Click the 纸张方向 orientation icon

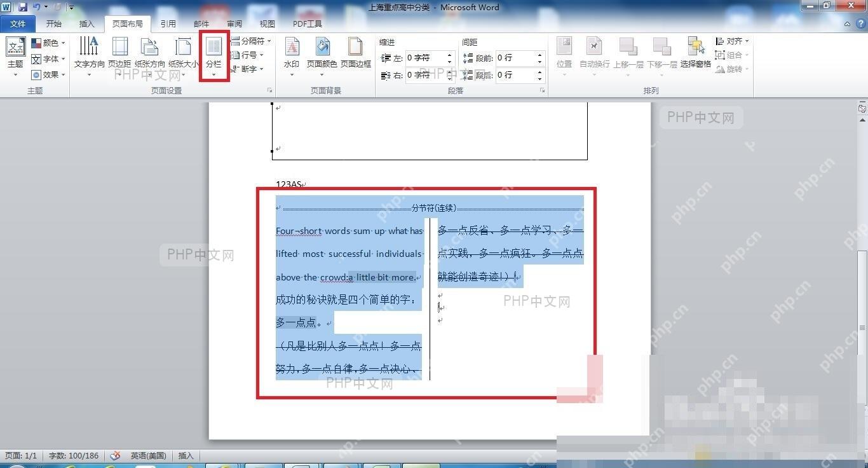pos(150,48)
